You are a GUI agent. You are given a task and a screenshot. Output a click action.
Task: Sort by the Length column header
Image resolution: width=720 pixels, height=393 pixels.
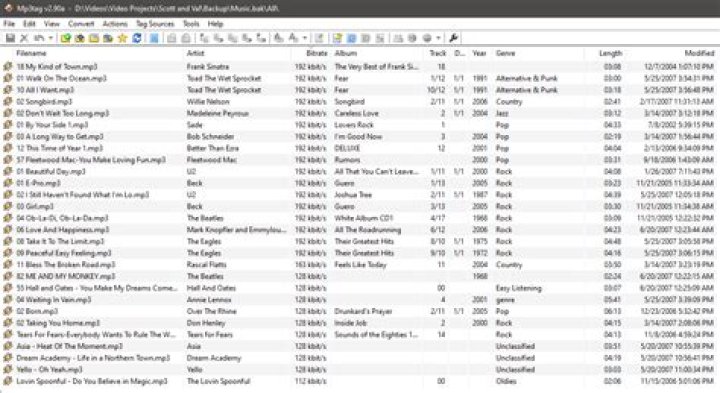(x=611, y=53)
